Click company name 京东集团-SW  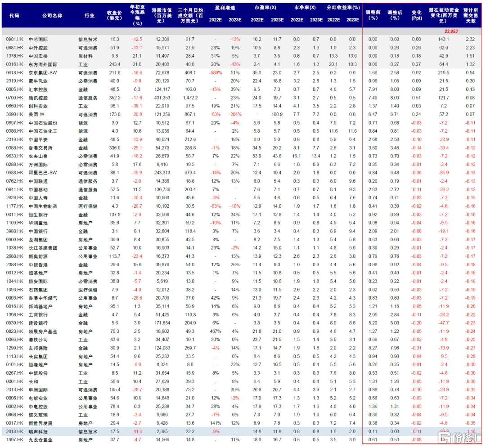[x=43, y=73]
